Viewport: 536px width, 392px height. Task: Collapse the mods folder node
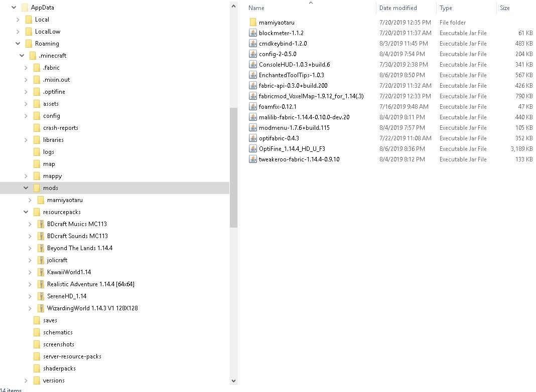(26, 188)
